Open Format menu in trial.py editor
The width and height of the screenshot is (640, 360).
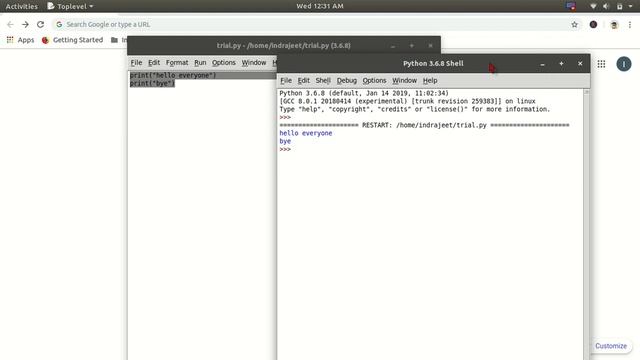click(177, 62)
